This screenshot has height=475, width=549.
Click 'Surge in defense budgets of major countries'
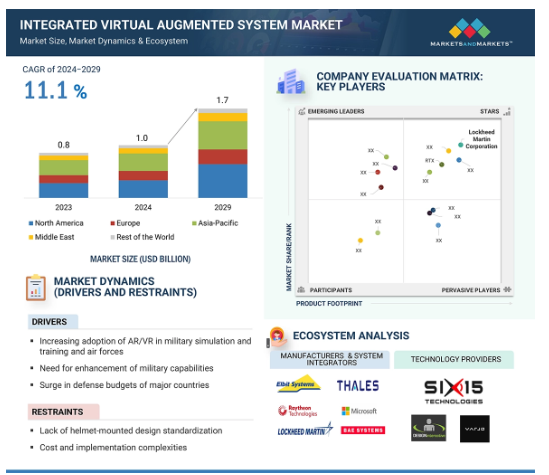coord(124,385)
